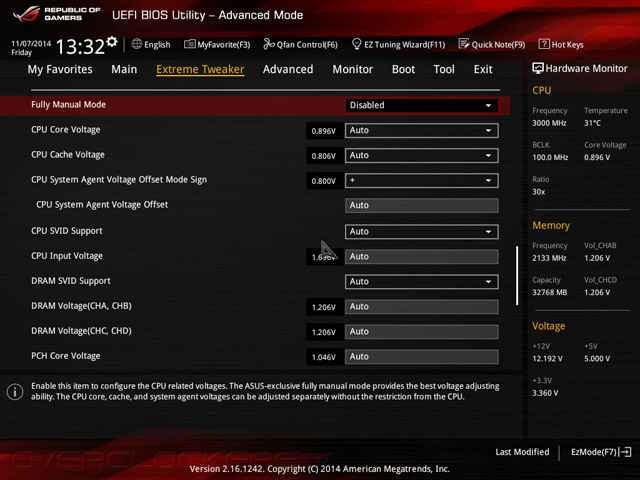Click the 31°C temperature value
The image size is (640, 480).
coord(592,123)
